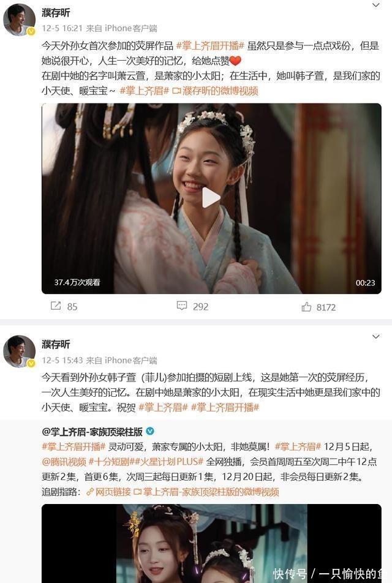The image size is (392, 583).
Task: Expand the second post's chevron menu
Action: [x=376, y=336]
